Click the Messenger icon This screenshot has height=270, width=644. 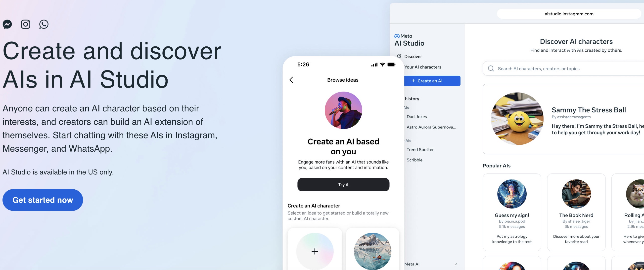[x=7, y=24]
